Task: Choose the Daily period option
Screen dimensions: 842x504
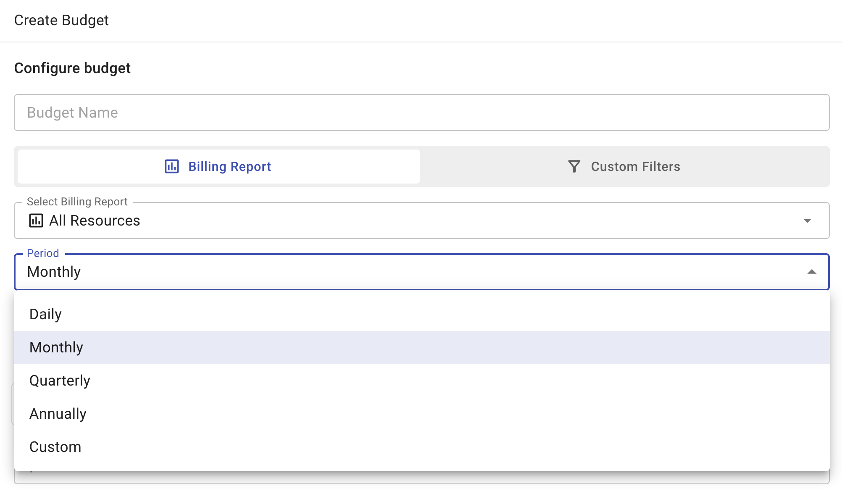Action: (x=45, y=314)
